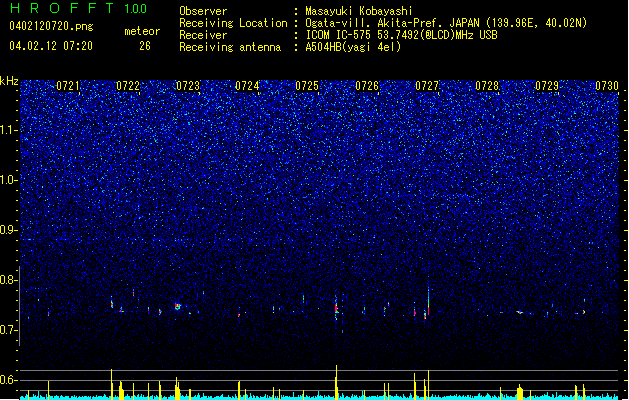Click the 0.9 kHz axis label

point(8,230)
